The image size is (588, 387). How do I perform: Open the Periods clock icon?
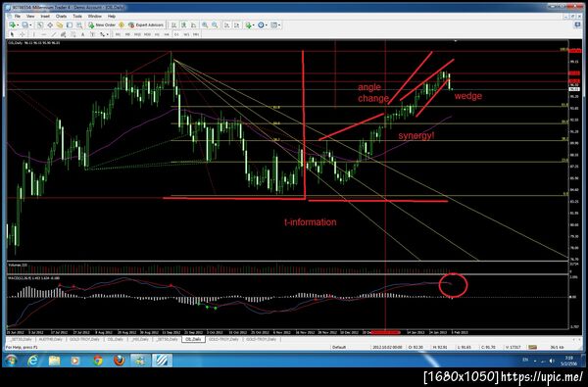click(x=261, y=24)
